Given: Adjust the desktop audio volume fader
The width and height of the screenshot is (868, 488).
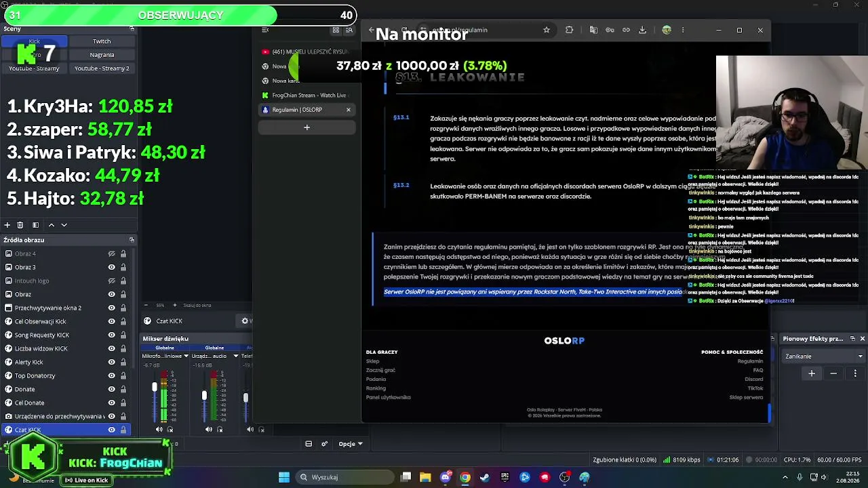Looking at the screenshot, I should point(204,395).
